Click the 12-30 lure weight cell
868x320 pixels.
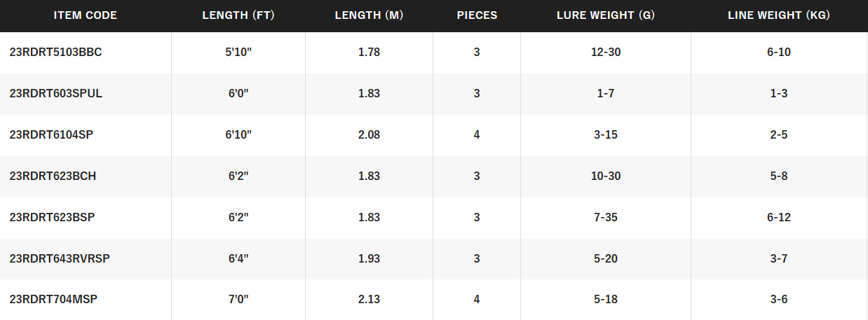point(606,53)
